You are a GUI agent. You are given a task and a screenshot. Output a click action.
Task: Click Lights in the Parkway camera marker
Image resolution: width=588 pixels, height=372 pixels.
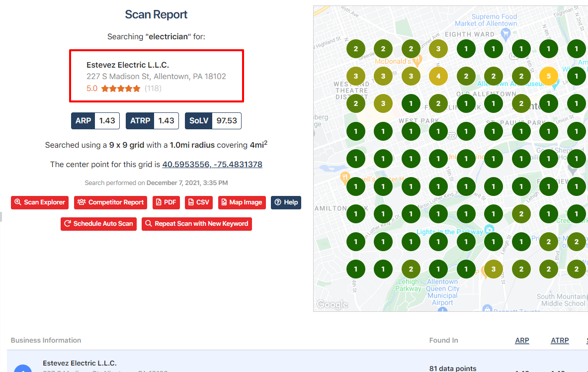[x=489, y=229]
